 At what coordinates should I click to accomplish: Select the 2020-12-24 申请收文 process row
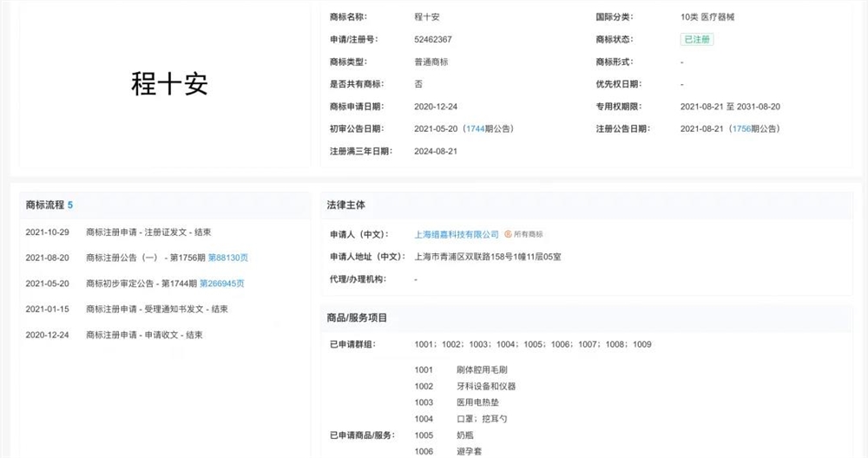(x=114, y=335)
